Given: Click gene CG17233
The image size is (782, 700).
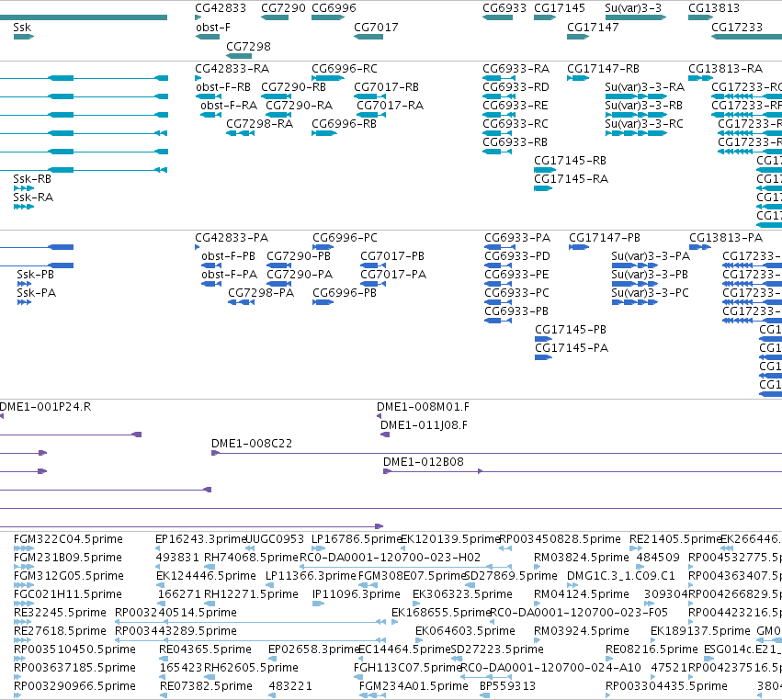Looking at the screenshot, I should point(746,37).
